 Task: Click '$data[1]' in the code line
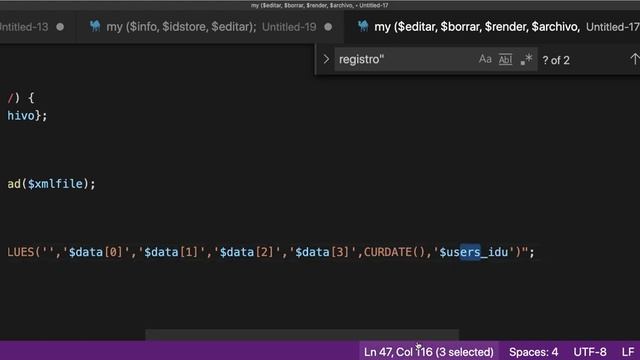click(171, 252)
